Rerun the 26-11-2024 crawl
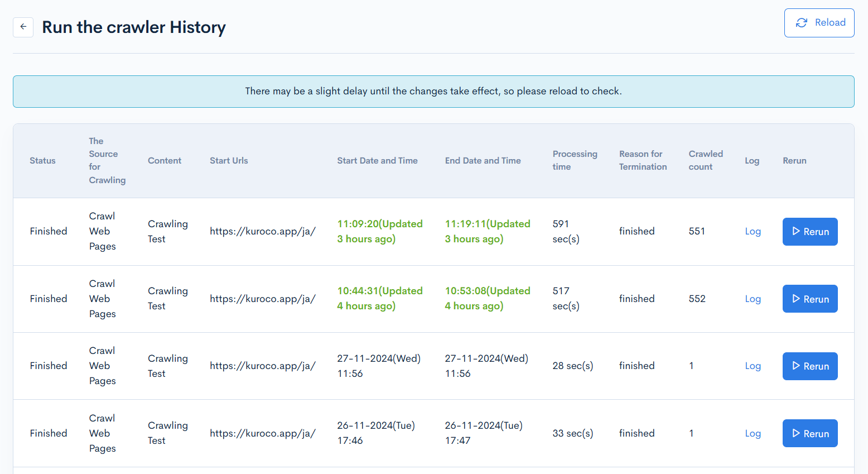Viewport: 868px width, 474px height. point(809,433)
